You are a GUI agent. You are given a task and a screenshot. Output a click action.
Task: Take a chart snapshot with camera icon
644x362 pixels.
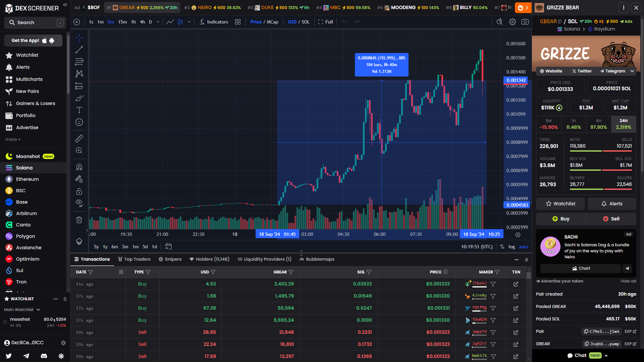point(525,22)
